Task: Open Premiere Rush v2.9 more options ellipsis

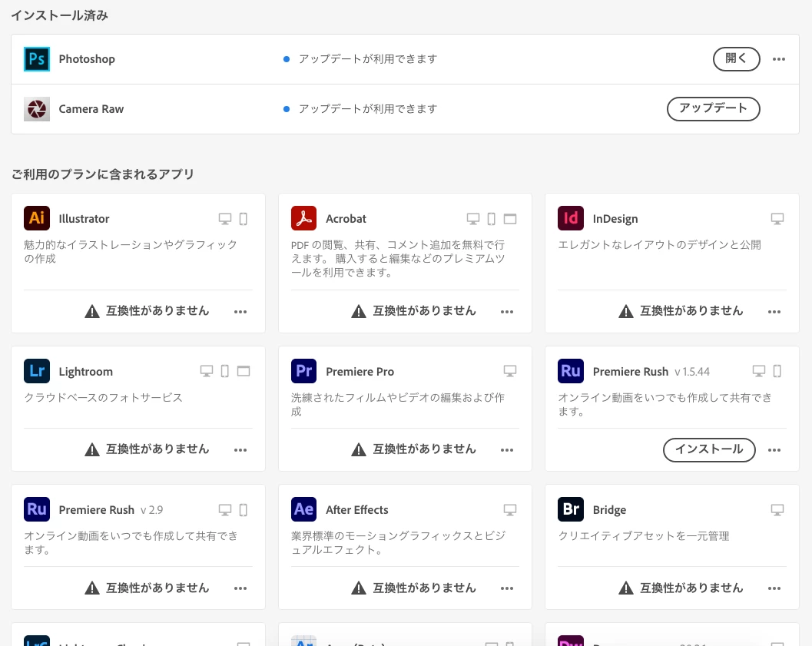Action: click(240, 588)
